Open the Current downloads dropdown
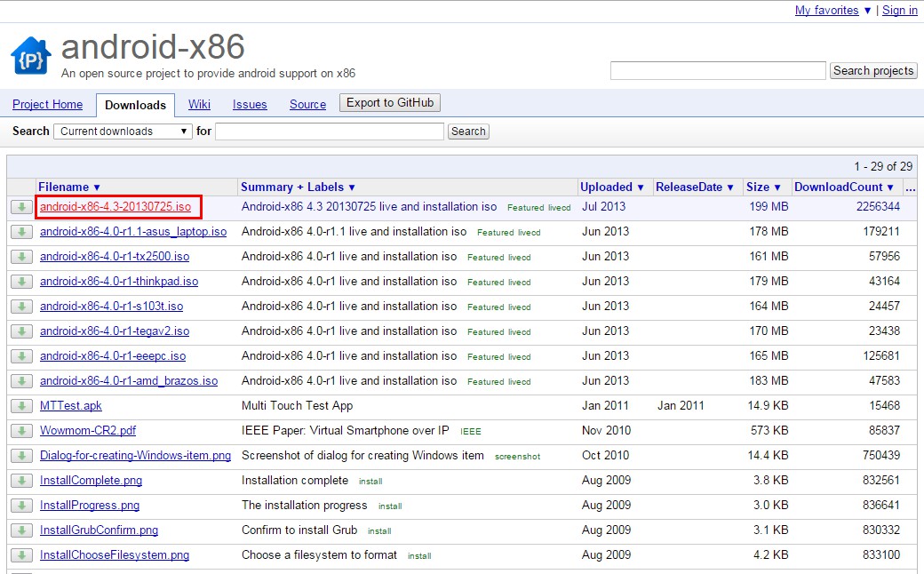Viewport: 924px width, 574px height. 123,132
